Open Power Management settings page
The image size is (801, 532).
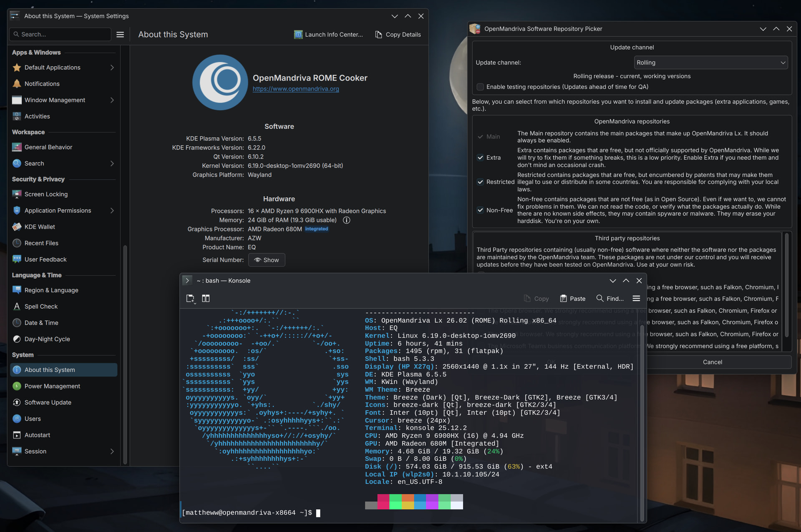click(52, 386)
